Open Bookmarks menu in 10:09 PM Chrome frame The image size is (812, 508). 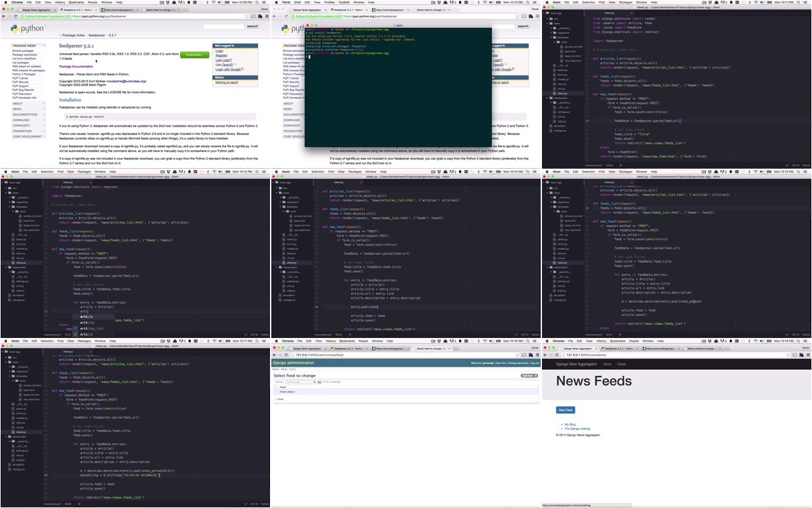coord(77,3)
